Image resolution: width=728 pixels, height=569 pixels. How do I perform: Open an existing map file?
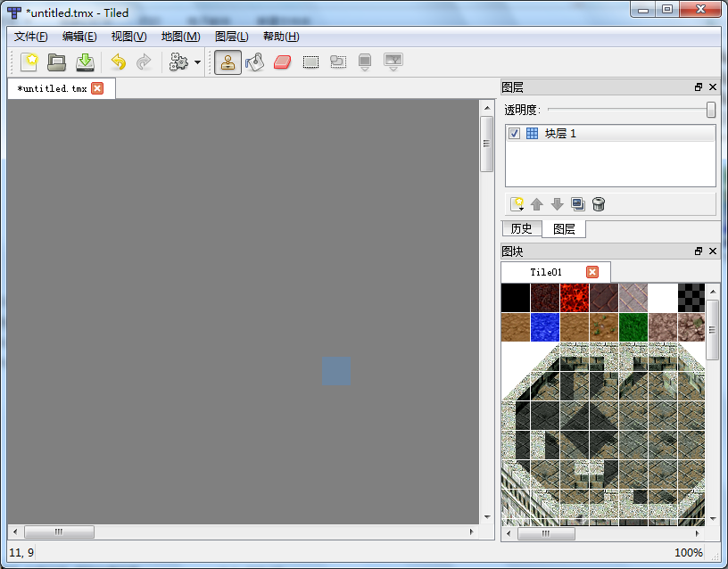56,62
